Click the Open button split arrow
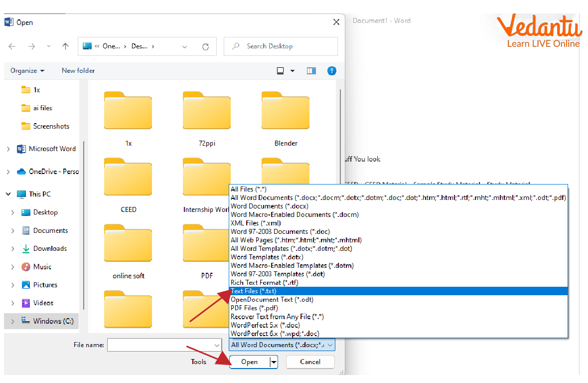This screenshot has width=588, height=383. tap(273, 362)
